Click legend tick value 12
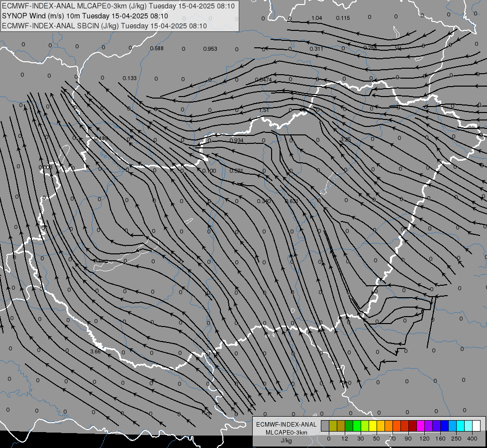487x448 pixels. [x=345, y=439]
